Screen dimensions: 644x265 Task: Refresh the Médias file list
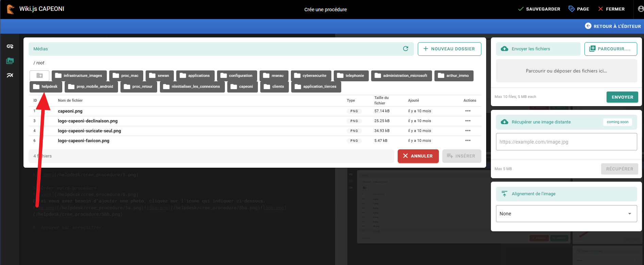(x=406, y=49)
